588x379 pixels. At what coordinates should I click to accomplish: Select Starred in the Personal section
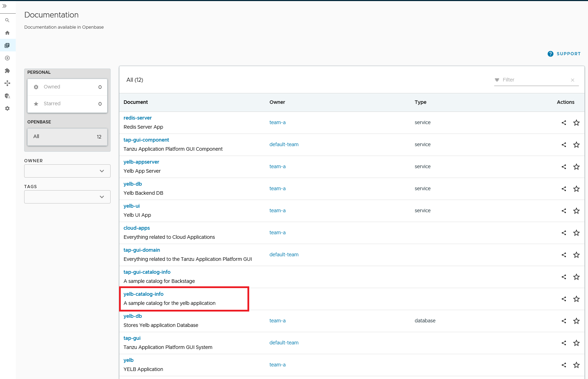(52, 103)
